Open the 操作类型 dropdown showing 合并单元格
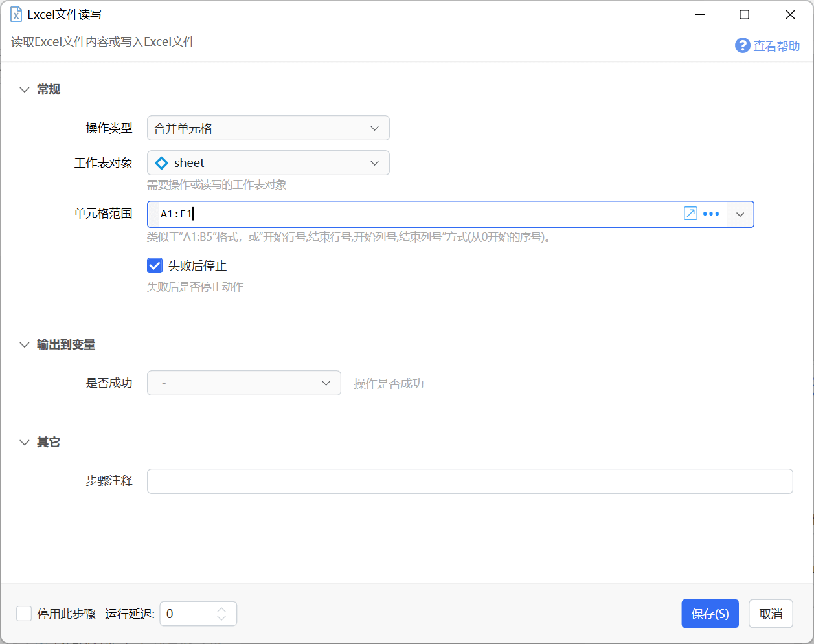This screenshot has width=814, height=644. 268,128
